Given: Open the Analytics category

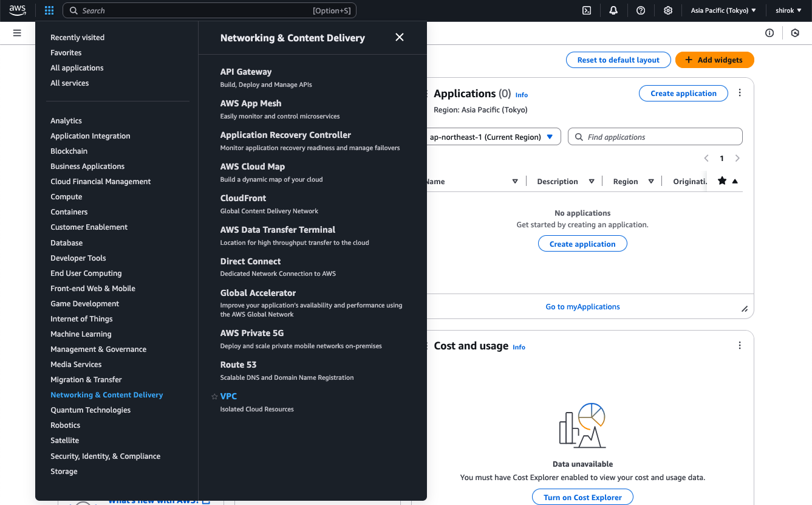Looking at the screenshot, I should (x=66, y=121).
